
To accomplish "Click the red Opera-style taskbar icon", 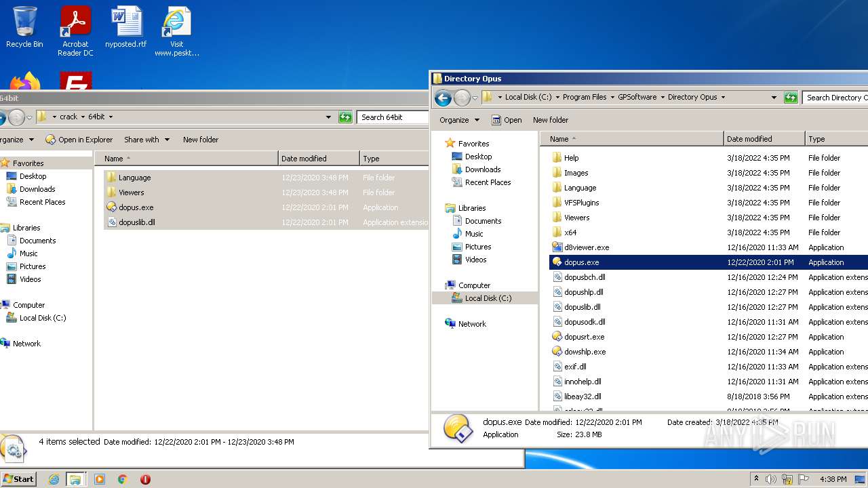I will click(x=145, y=479).
